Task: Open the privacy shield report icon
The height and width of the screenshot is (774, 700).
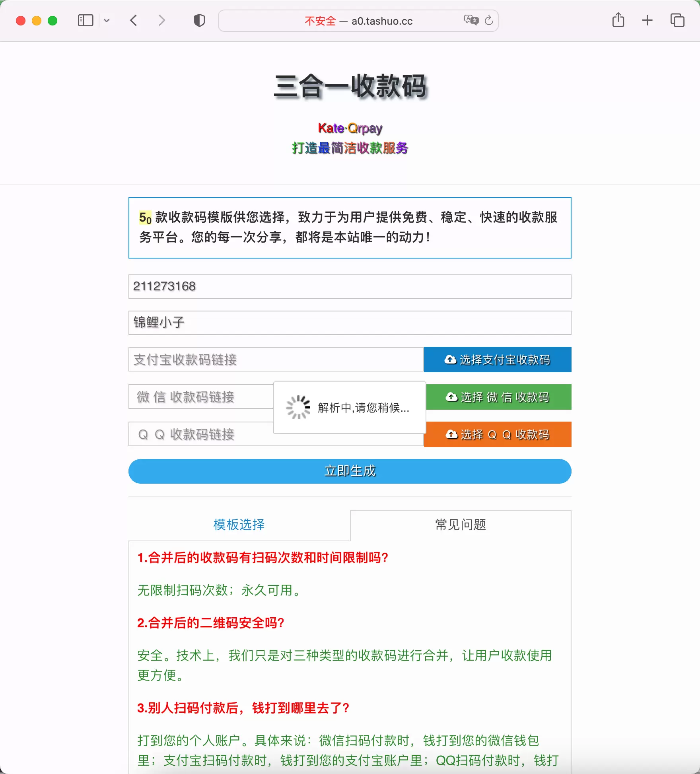Action: click(199, 20)
